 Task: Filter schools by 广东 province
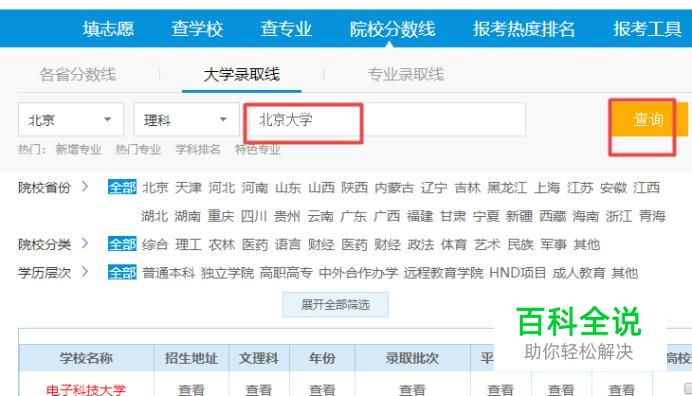[354, 216]
